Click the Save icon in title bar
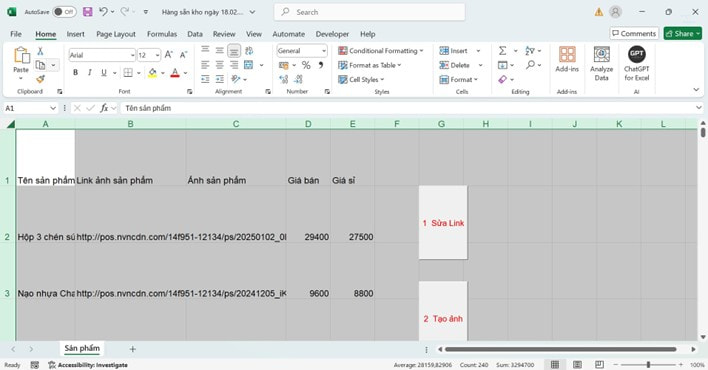The height and width of the screenshot is (370, 708). point(88,12)
